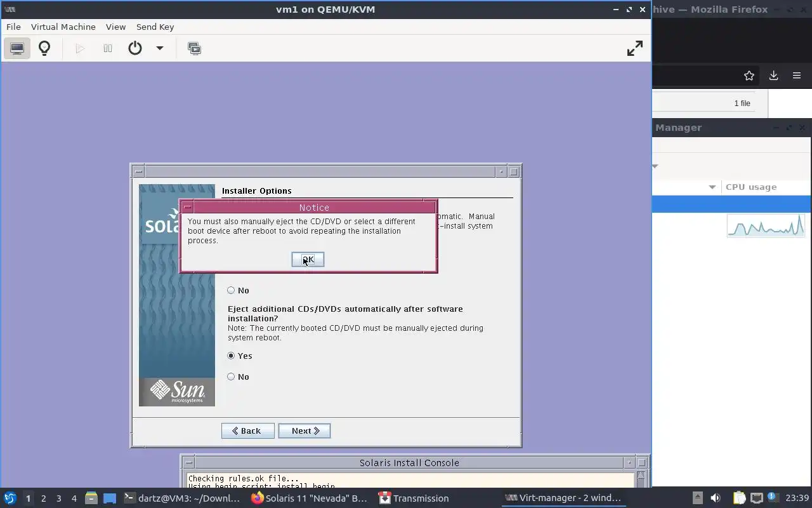Open Firefox hamburger menu

click(x=797, y=76)
